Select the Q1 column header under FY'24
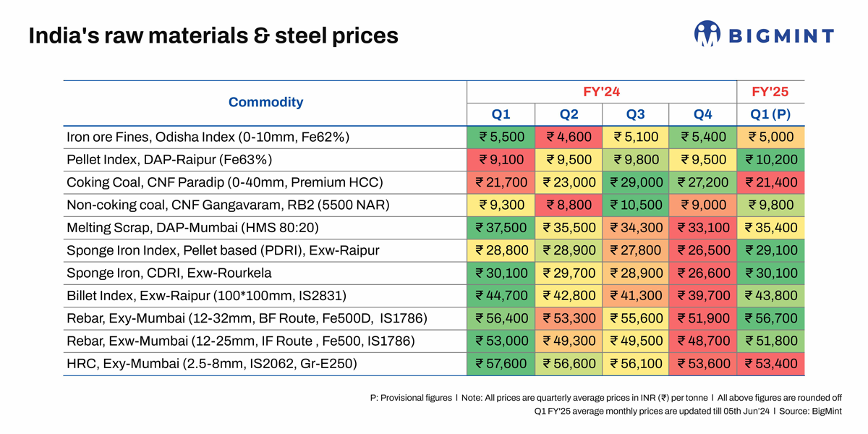 pos(501,114)
